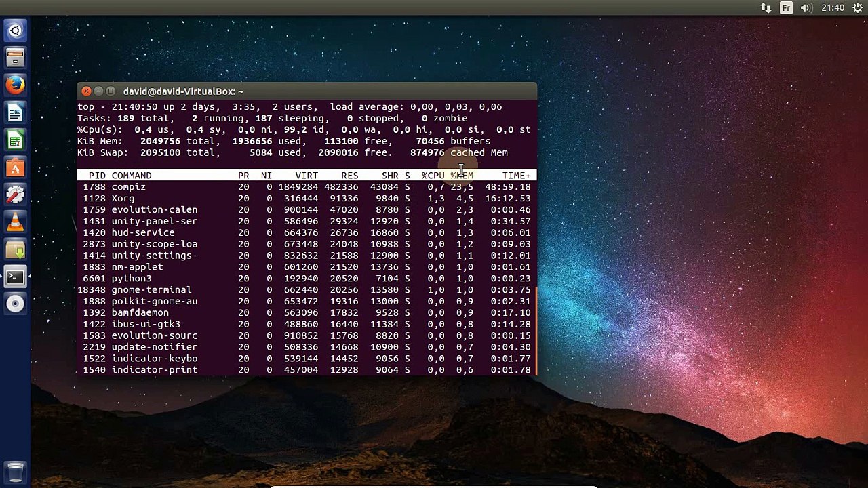Open the optical disc launcher icon
The height and width of the screenshot is (488, 868).
coord(15,304)
